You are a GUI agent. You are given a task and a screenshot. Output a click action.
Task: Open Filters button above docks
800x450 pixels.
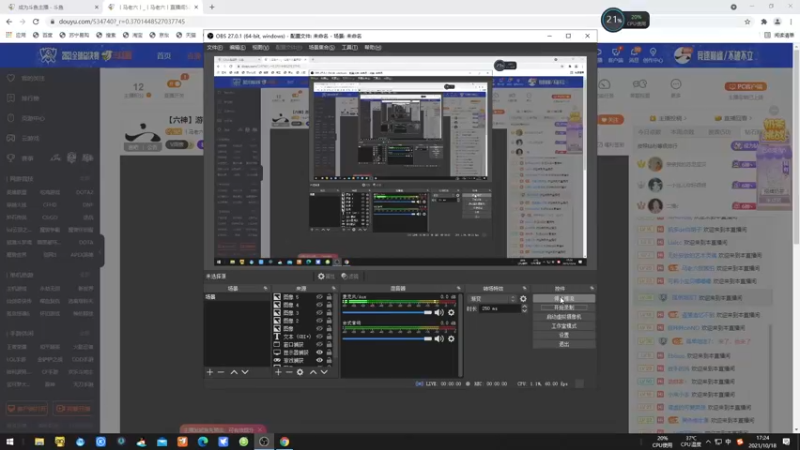pos(350,276)
